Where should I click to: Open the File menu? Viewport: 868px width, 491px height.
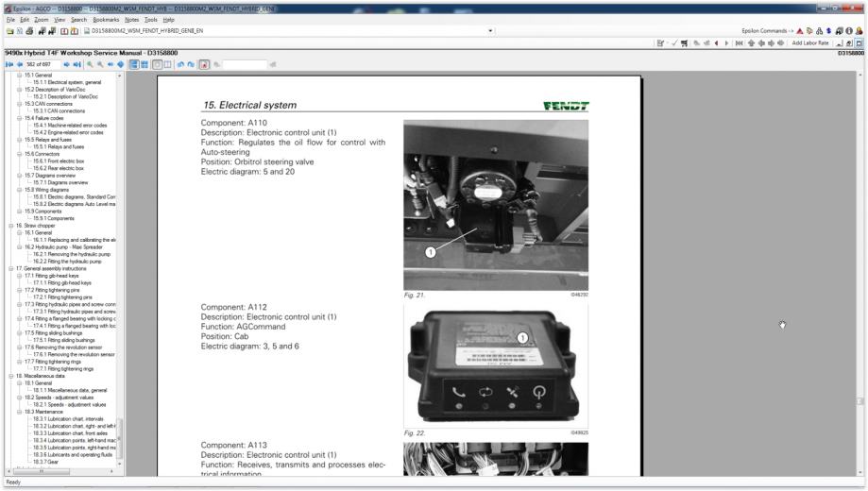coord(10,20)
